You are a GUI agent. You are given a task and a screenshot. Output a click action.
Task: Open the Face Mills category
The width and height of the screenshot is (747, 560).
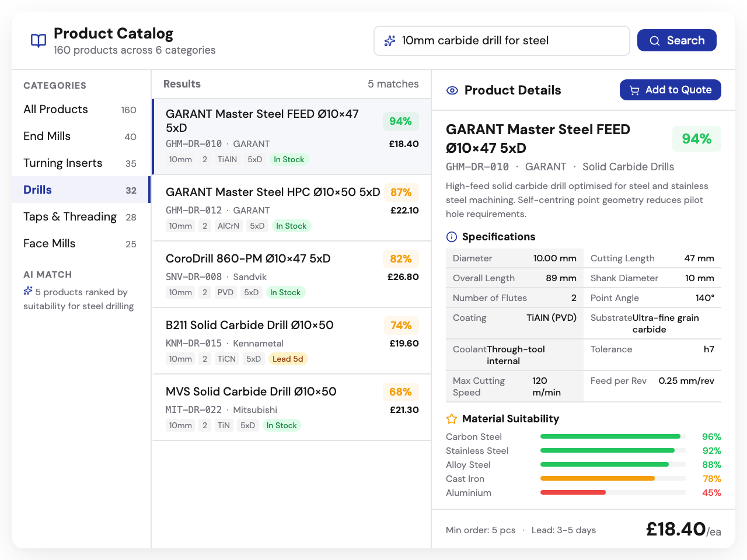coord(49,243)
